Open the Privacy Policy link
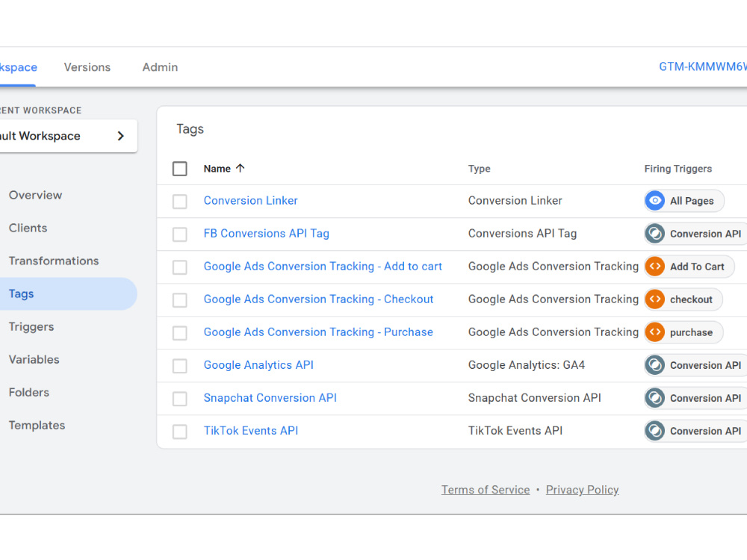The height and width of the screenshot is (560, 747). pos(582,490)
